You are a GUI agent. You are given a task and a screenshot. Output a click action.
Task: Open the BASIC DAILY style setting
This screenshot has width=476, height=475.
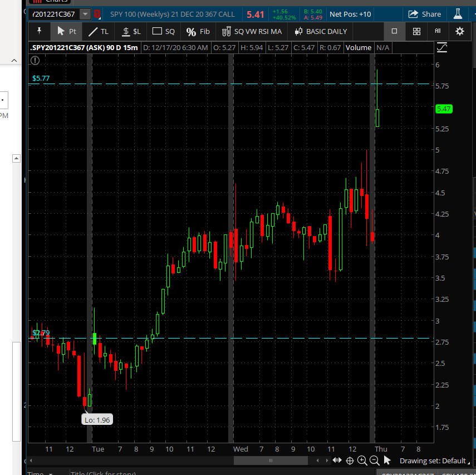[x=321, y=31]
